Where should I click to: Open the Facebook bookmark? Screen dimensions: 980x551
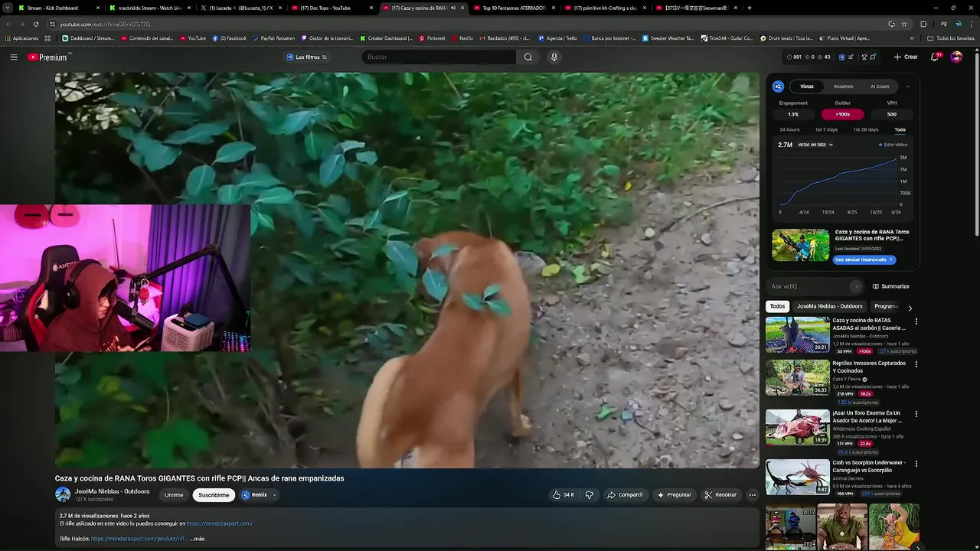point(230,37)
